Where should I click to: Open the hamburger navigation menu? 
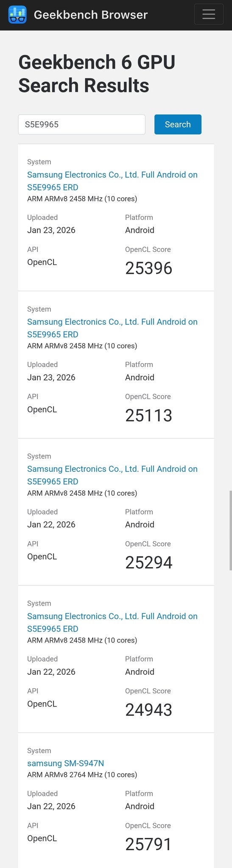pyautogui.click(x=209, y=14)
